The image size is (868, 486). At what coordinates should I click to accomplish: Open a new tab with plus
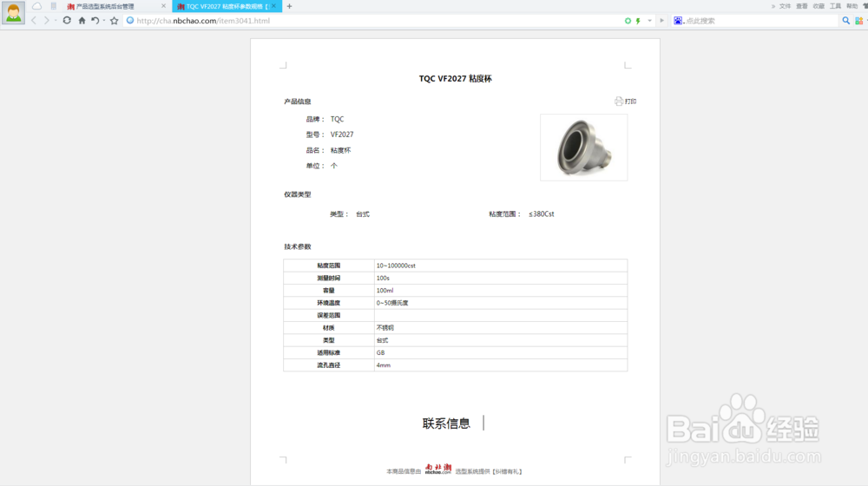click(x=290, y=6)
